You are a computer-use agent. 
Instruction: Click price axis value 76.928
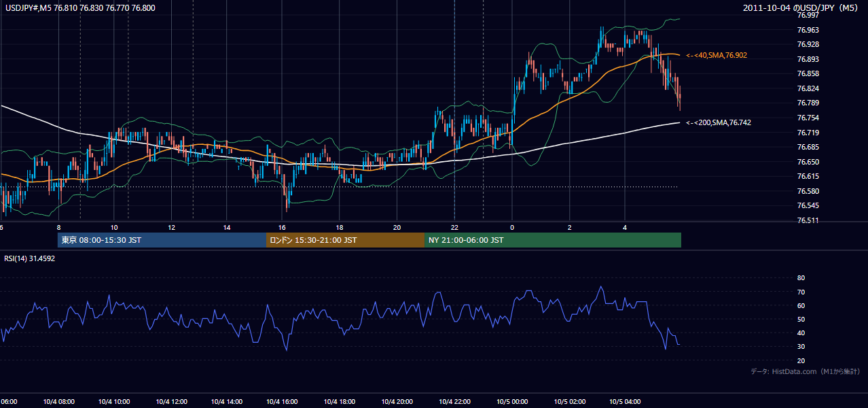pos(808,44)
